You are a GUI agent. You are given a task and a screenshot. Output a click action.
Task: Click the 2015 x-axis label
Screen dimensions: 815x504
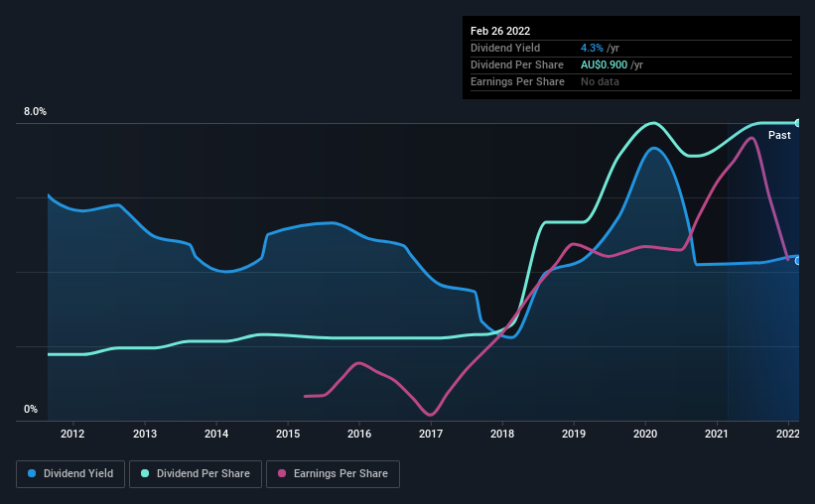[x=288, y=434]
